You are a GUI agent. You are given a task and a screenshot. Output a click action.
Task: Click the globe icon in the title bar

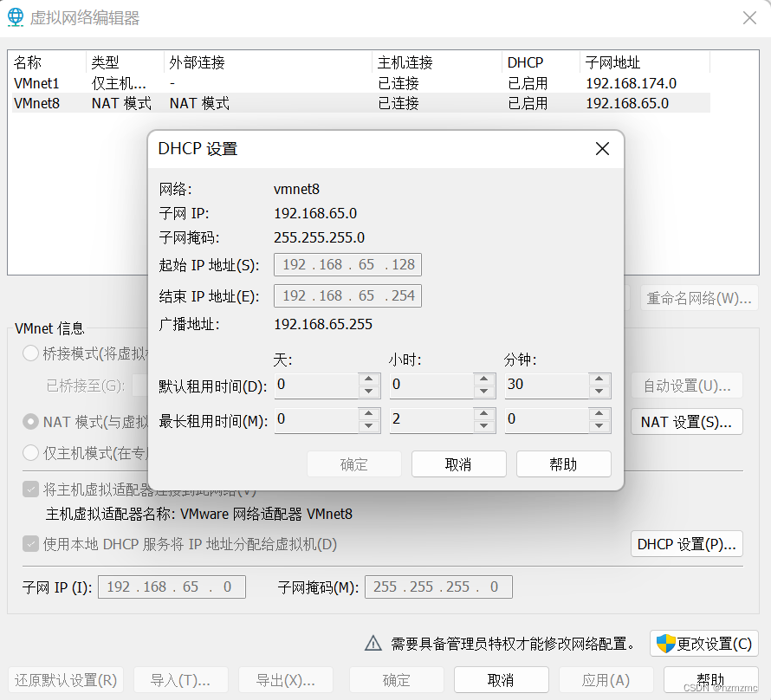click(15, 16)
